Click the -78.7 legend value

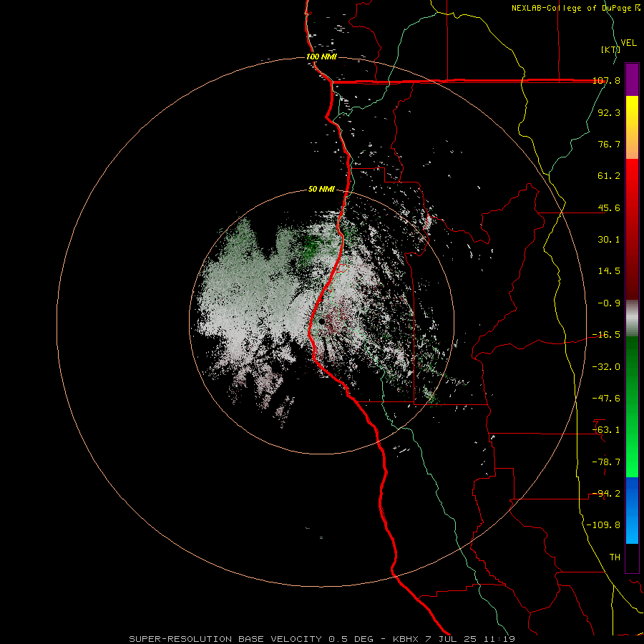(606, 462)
